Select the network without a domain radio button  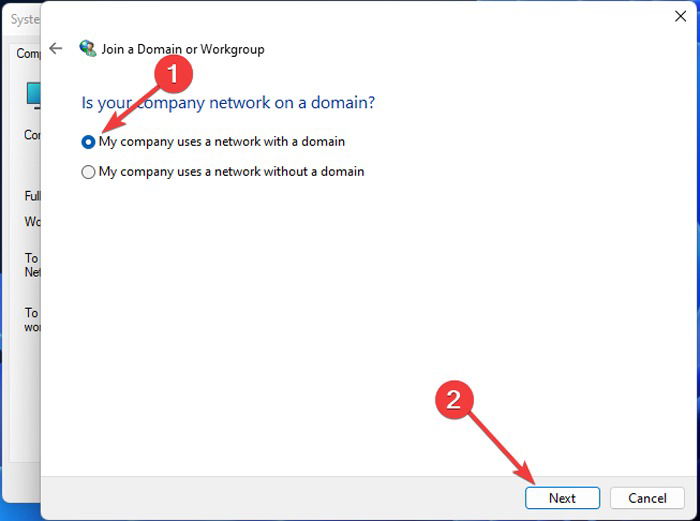88,172
